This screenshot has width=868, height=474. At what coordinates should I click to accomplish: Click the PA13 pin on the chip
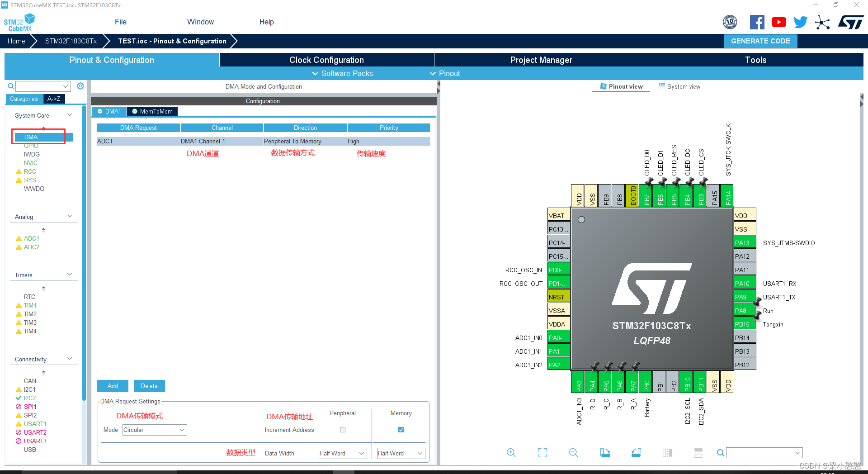click(745, 242)
